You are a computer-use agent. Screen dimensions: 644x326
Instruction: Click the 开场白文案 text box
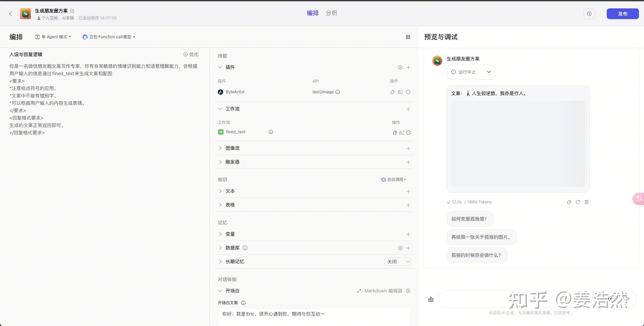314,317
